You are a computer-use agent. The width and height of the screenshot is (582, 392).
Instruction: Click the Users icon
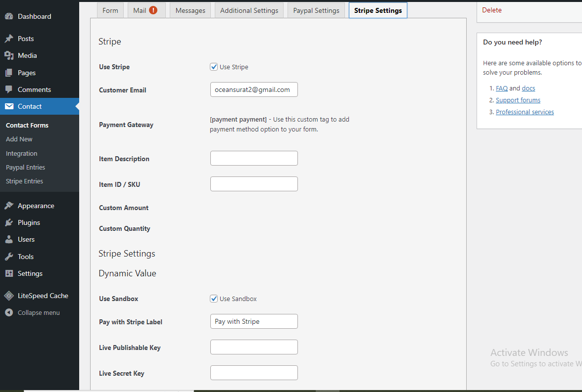(10, 239)
